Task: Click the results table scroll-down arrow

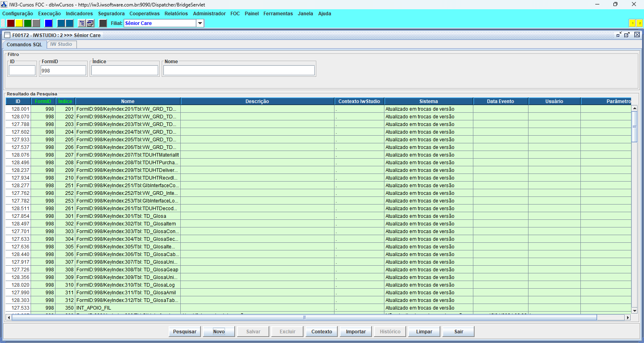Action: (634, 310)
